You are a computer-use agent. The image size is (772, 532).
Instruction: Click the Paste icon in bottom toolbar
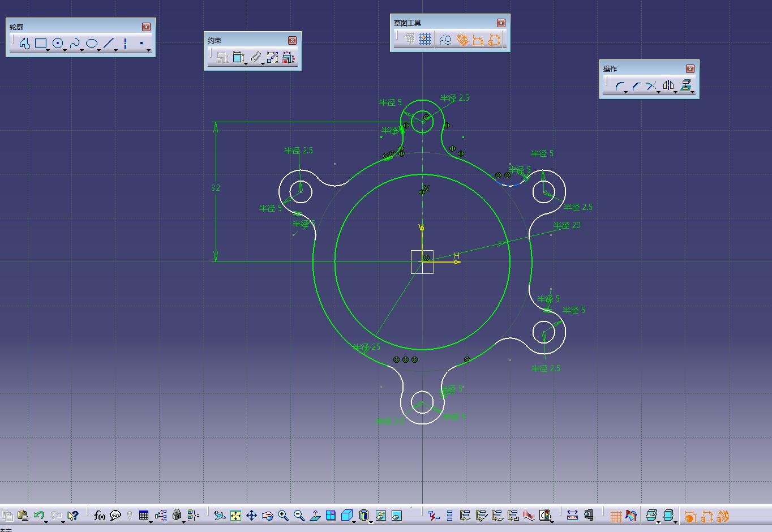23,516
